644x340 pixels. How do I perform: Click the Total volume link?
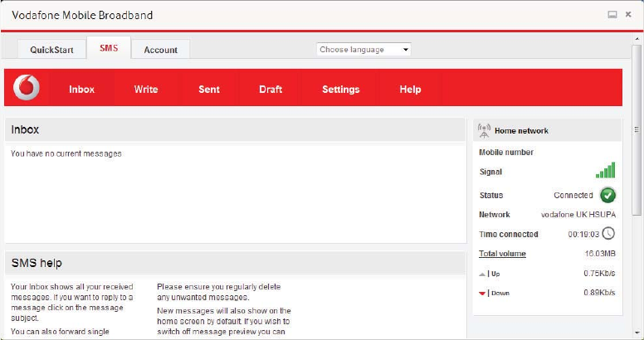(502, 254)
